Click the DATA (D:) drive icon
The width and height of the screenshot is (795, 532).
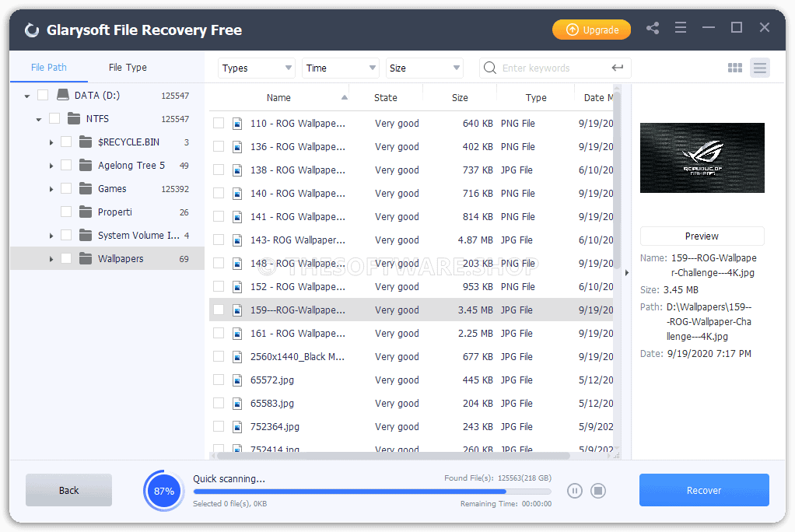click(x=63, y=95)
